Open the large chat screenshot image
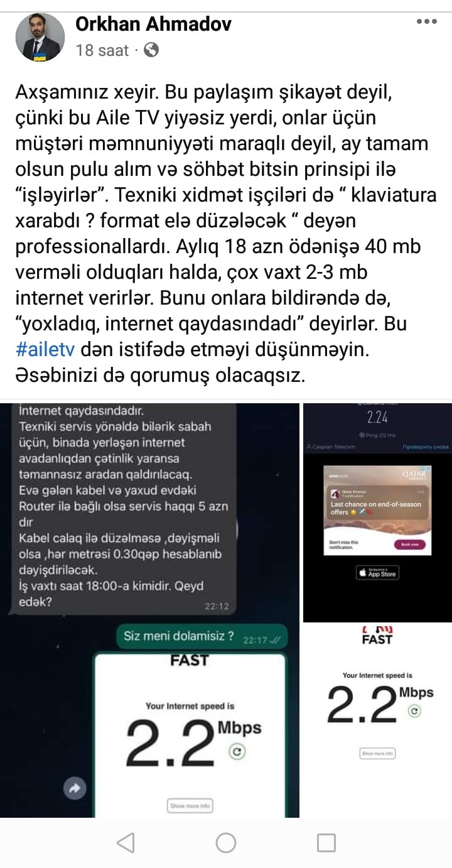 tap(149, 610)
